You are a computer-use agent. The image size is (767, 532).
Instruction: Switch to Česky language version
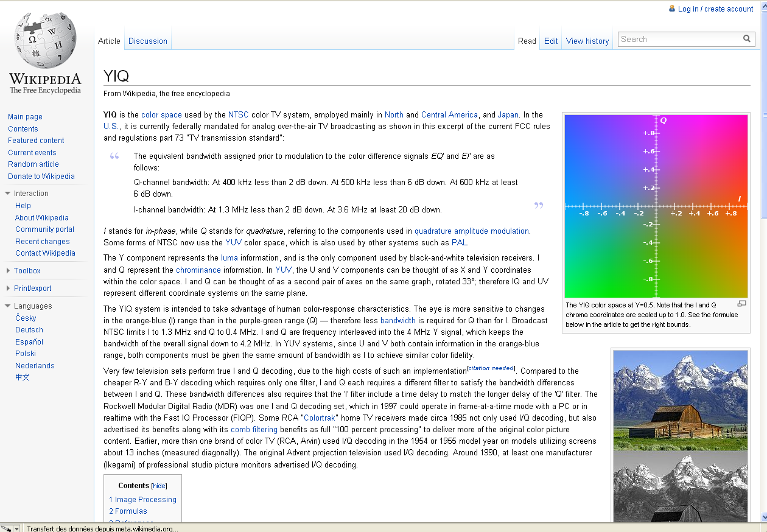[x=26, y=318]
